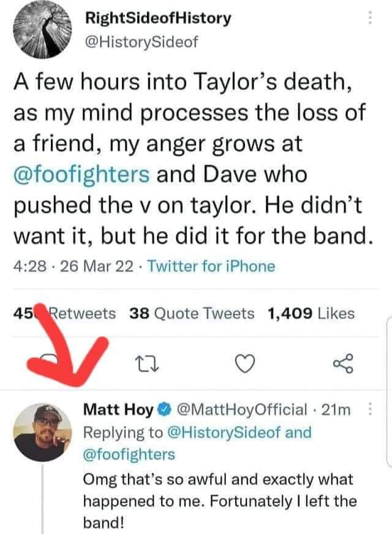The height and width of the screenshot is (534, 392).
Task: View the 38 Quote Tweets
Action: click(192, 313)
